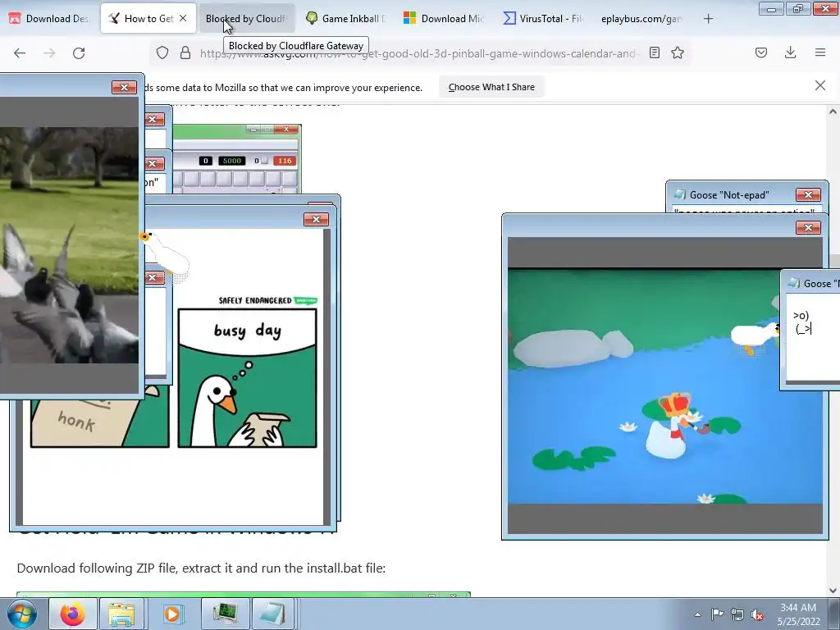Image resolution: width=840 pixels, height=630 pixels.
Task: Click in the Goose notepad text area
Action: pyautogui.click(x=813, y=337)
